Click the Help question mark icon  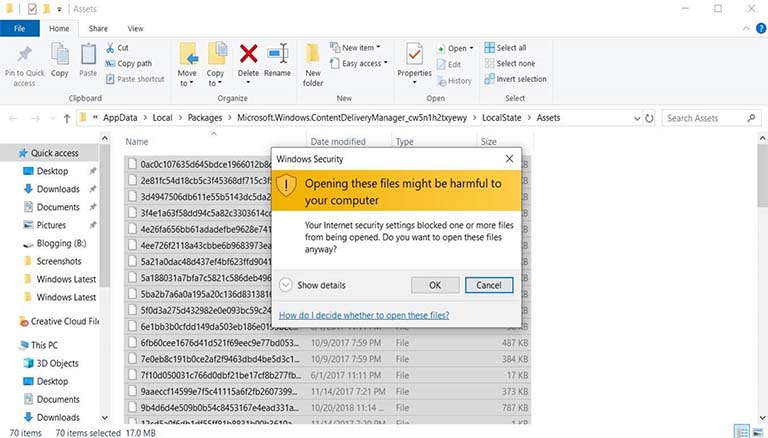click(762, 28)
